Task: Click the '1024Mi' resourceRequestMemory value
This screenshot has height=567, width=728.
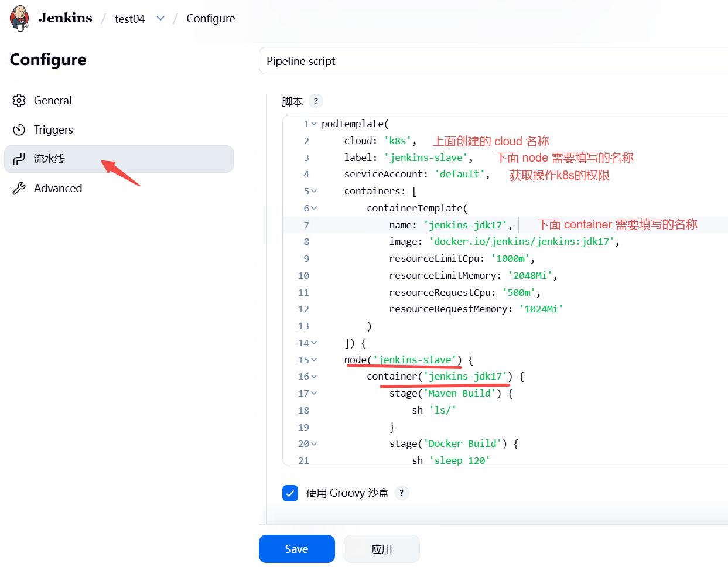Action: click(541, 309)
